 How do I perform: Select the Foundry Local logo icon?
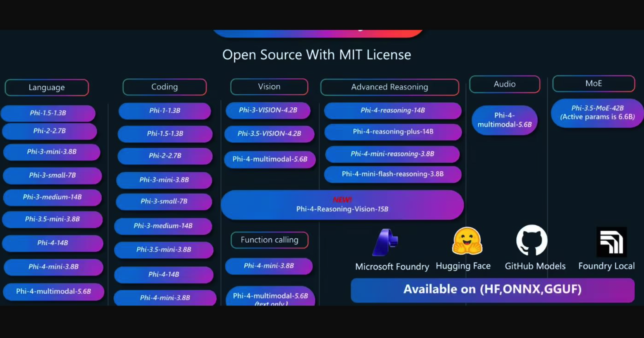[611, 242]
